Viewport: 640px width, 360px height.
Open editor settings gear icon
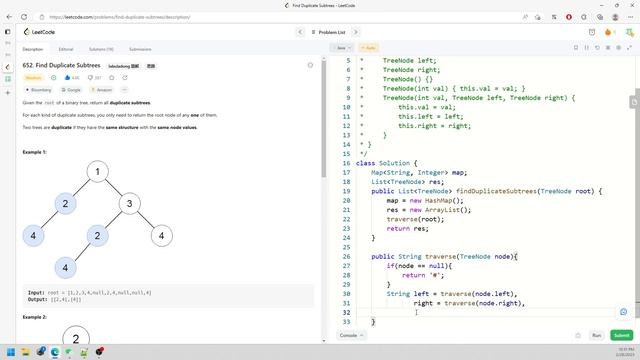(x=618, y=48)
